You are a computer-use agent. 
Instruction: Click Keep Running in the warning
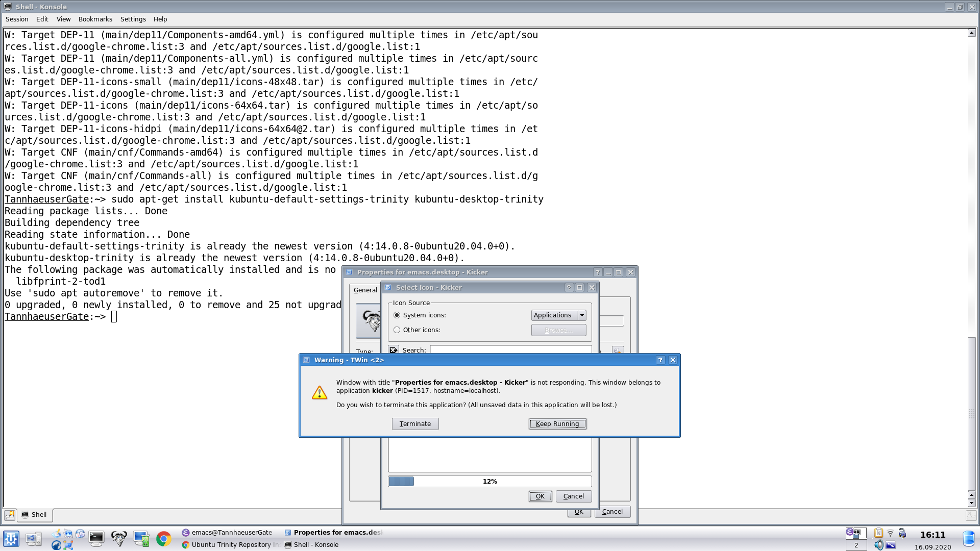click(558, 424)
